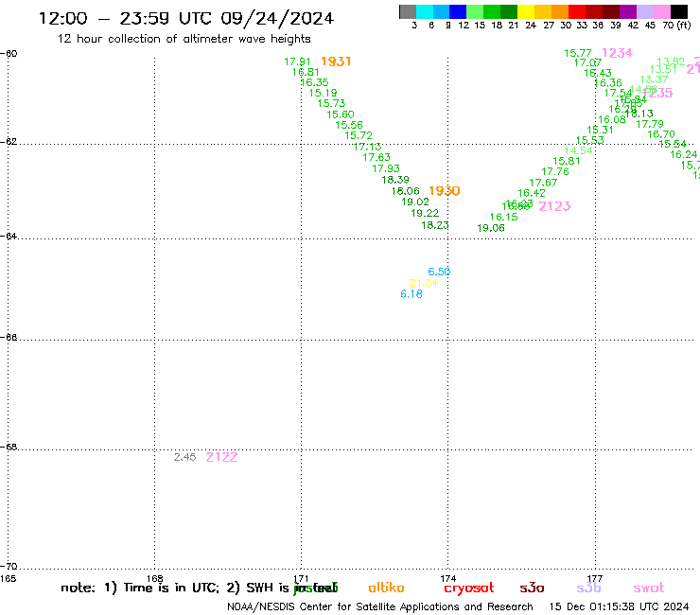Click the pink 2123 time label
The image size is (700, 615).
[554, 206]
